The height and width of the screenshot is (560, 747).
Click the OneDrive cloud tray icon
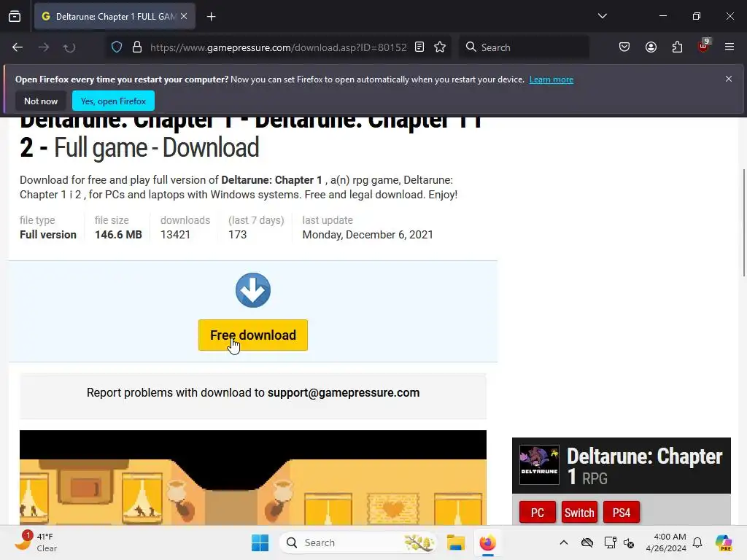[x=587, y=542]
